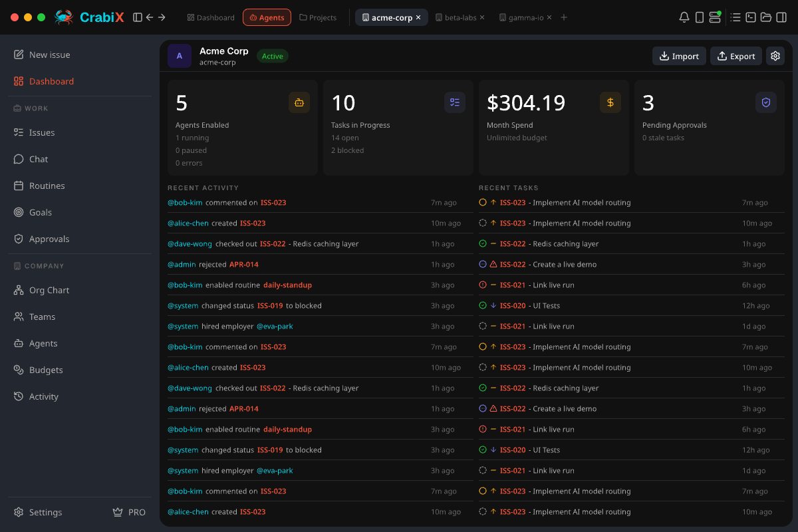
Task: Open the Agents Enabled card
Action: (x=243, y=128)
